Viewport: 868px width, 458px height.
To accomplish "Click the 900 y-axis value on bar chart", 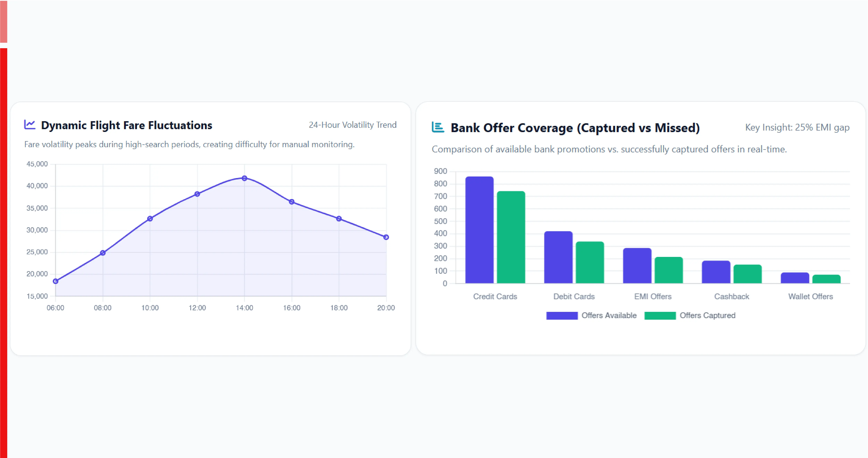I will point(440,171).
